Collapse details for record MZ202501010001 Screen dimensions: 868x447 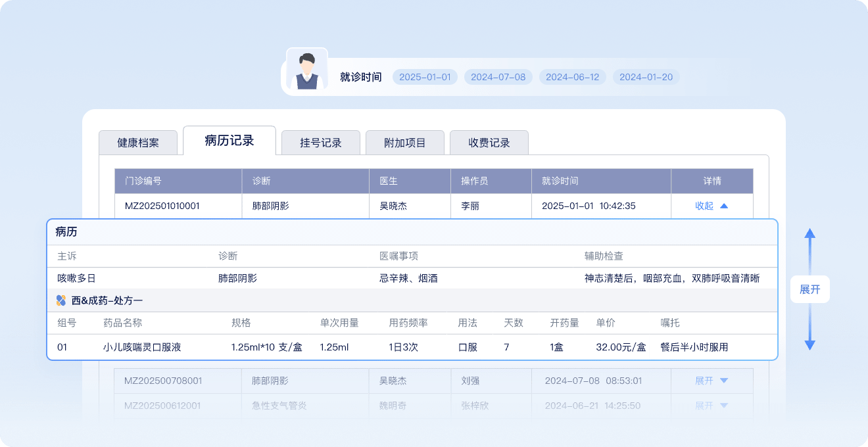(711, 206)
